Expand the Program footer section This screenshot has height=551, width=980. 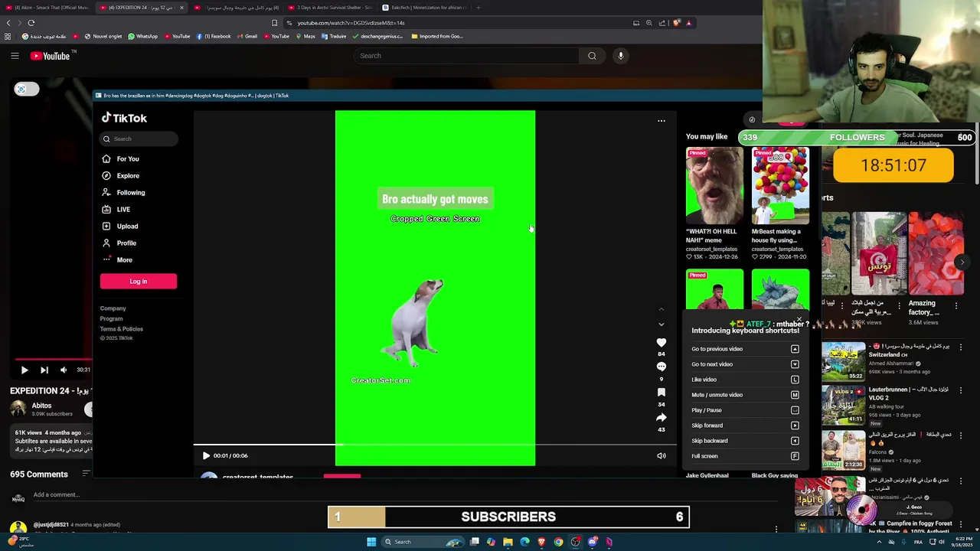pos(111,318)
